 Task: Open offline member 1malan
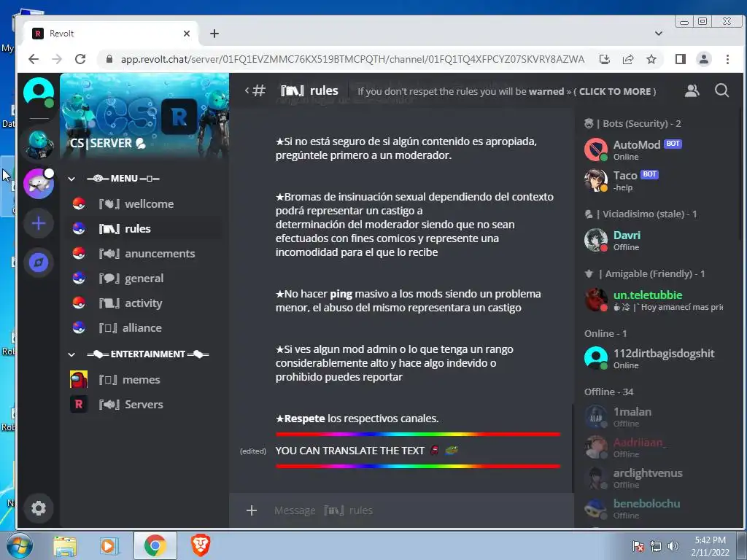[654, 416]
